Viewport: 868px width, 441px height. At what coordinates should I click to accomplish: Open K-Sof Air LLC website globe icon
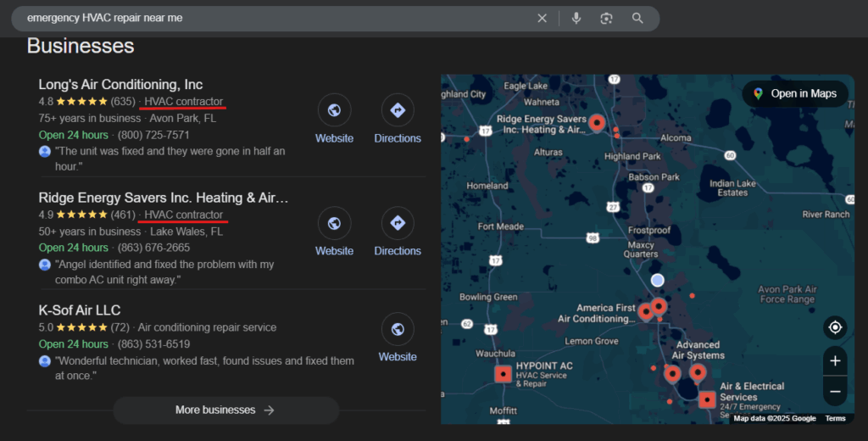[398, 330]
